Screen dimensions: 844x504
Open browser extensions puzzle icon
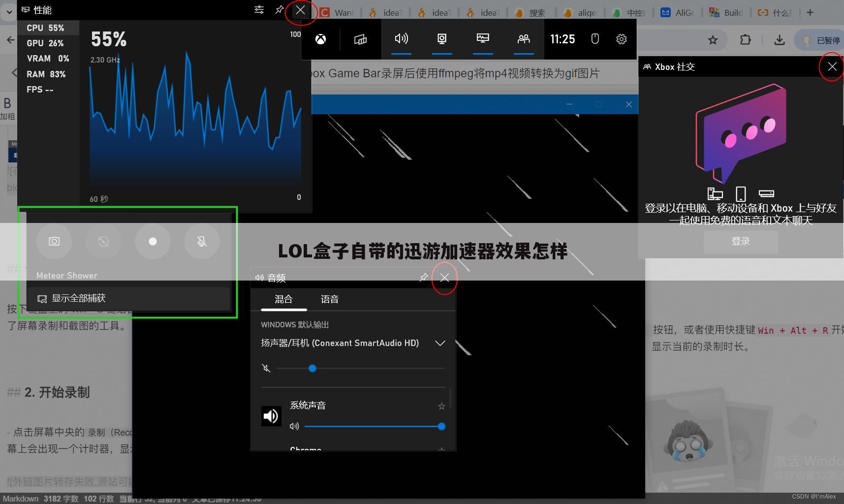point(746,40)
